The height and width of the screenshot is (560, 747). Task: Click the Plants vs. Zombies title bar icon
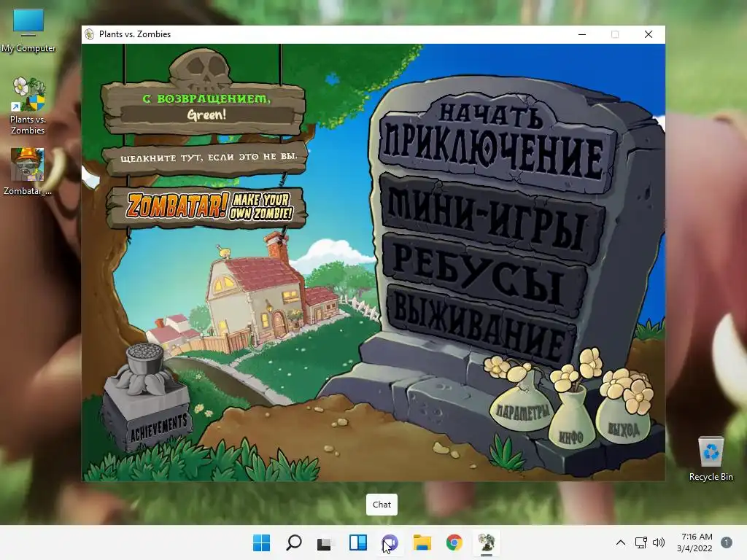pos(89,34)
